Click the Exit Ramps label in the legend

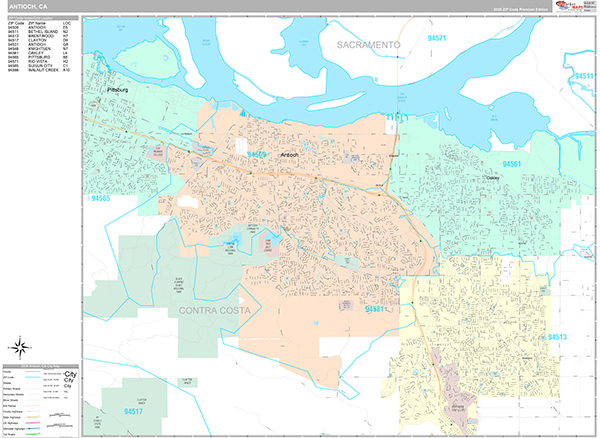pyautogui.click(x=9, y=406)
